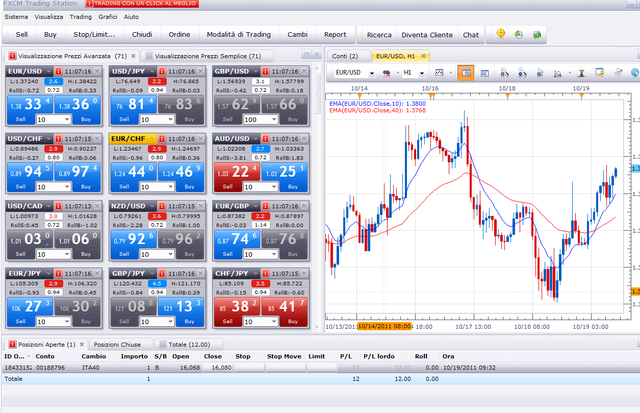Expand the chart type dropdown arrow
Viewport: 640px width, 413px height.
451,73
